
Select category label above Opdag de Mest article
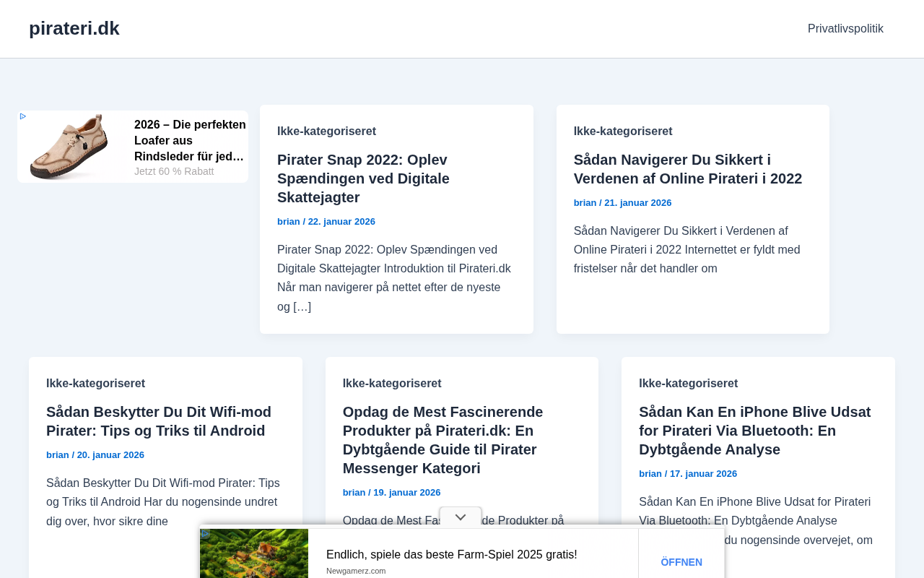[392, 383]
